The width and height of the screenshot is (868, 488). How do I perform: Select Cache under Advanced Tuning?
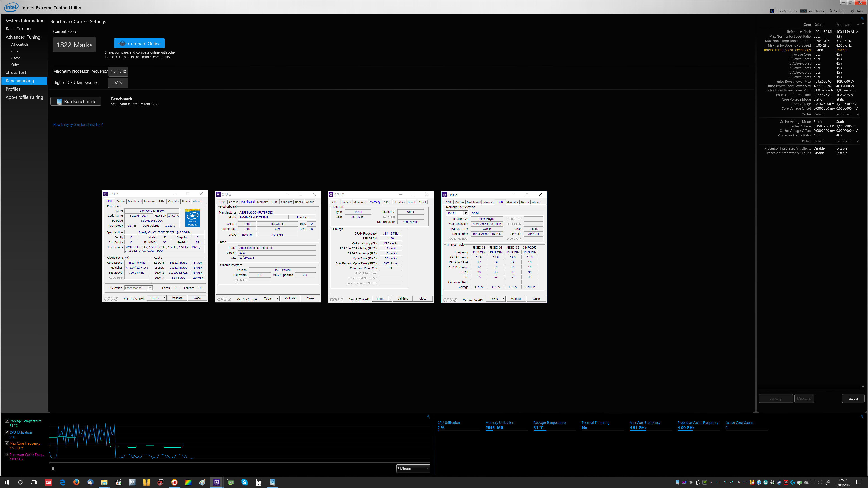[16, 58]
